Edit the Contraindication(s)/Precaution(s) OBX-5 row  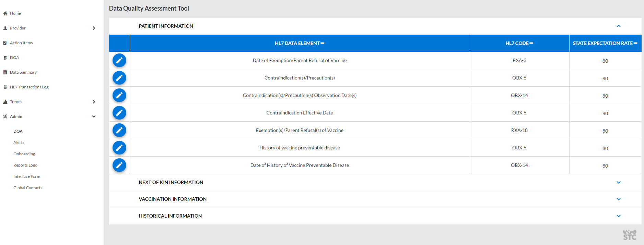[119, 78]
